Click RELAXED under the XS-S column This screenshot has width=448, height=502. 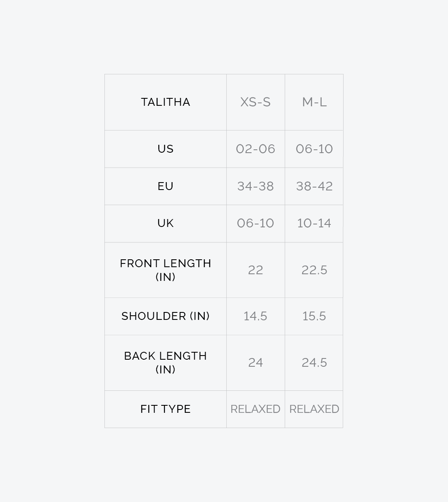(x=255, y=409)
